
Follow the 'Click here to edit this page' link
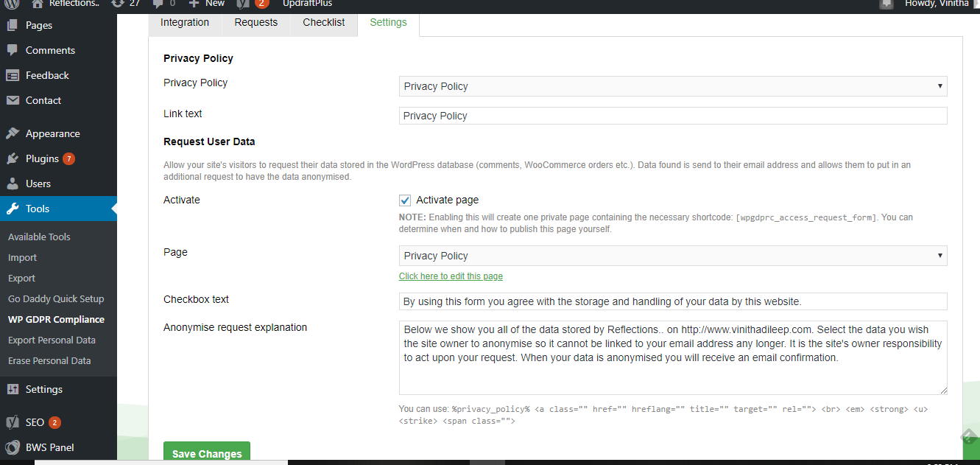click(x=451, y=276)
